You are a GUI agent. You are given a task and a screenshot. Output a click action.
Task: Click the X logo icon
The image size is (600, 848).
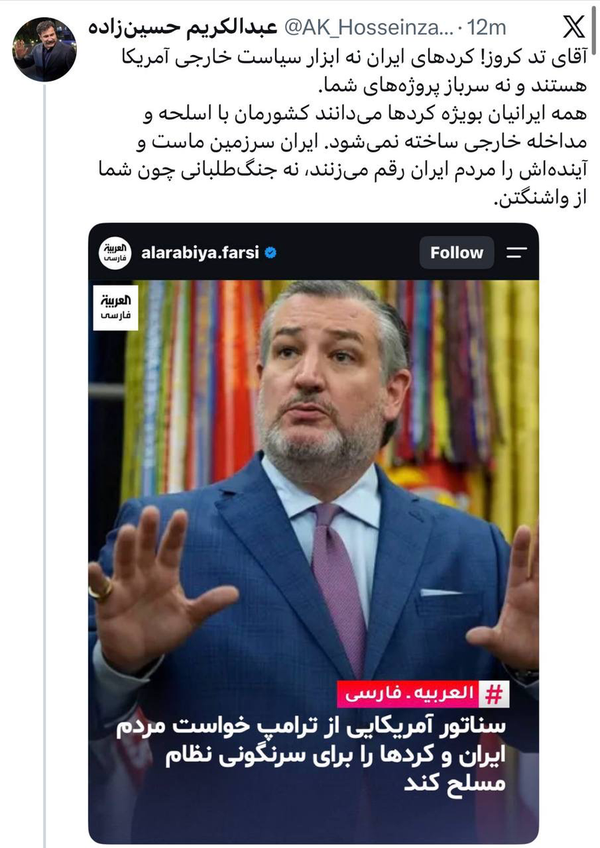573,26
